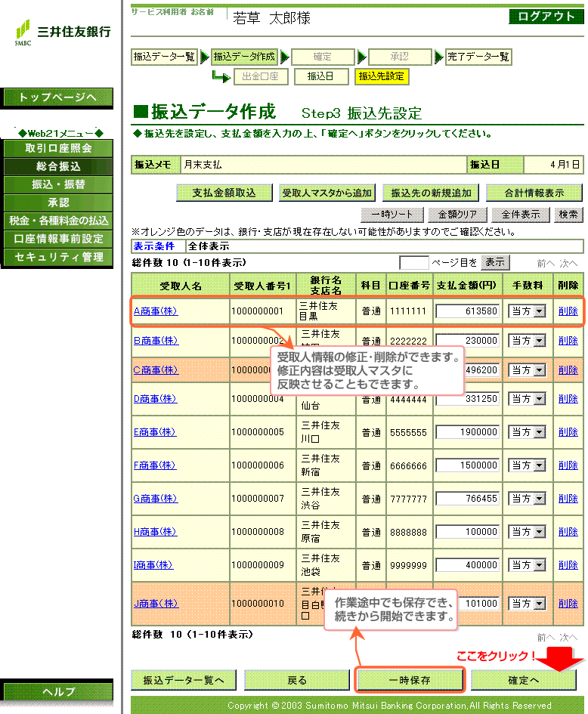Image resolution: width=588 pixels, height=714 pixels.
Task: Click the ヘルプ button
Action: [x=58, y=691]
